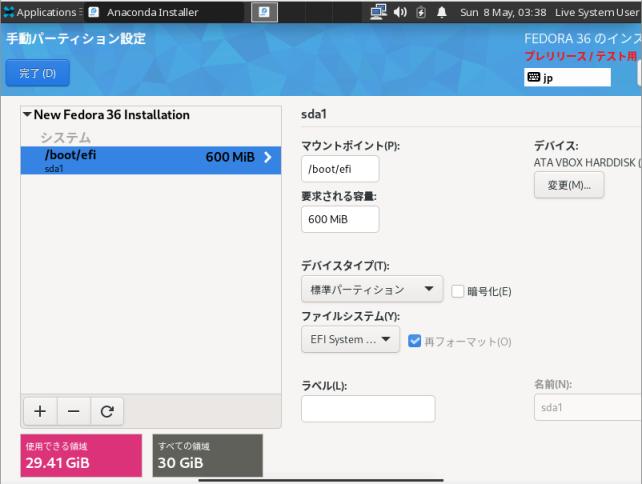The width and height of the screenshot is (642, 484).
Task: Click the volume speaker tray icon
Action: (x=400, y=12)
